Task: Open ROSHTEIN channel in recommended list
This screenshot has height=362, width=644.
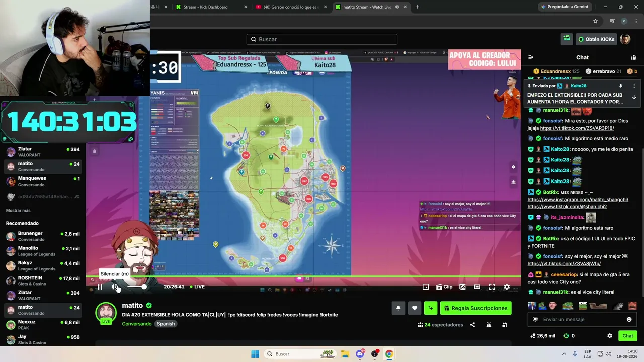Action: click(43, 281)
